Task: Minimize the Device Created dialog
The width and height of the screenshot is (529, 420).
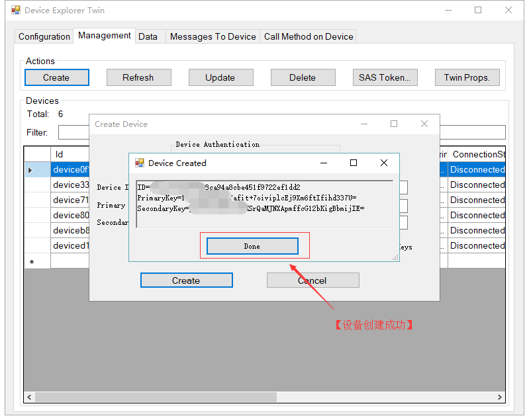Action: (x=323, y=163)
